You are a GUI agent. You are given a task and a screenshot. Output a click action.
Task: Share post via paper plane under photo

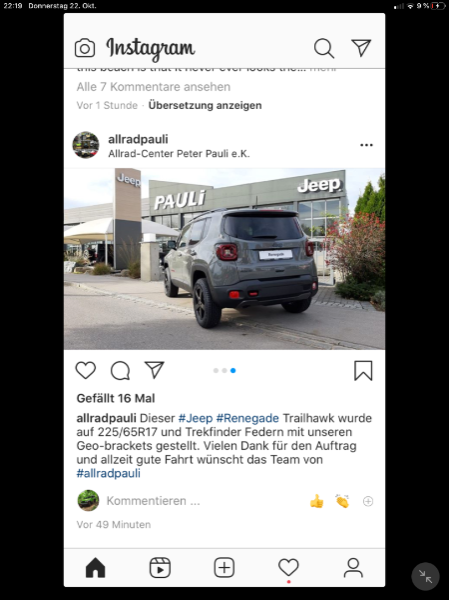[154, 370]
